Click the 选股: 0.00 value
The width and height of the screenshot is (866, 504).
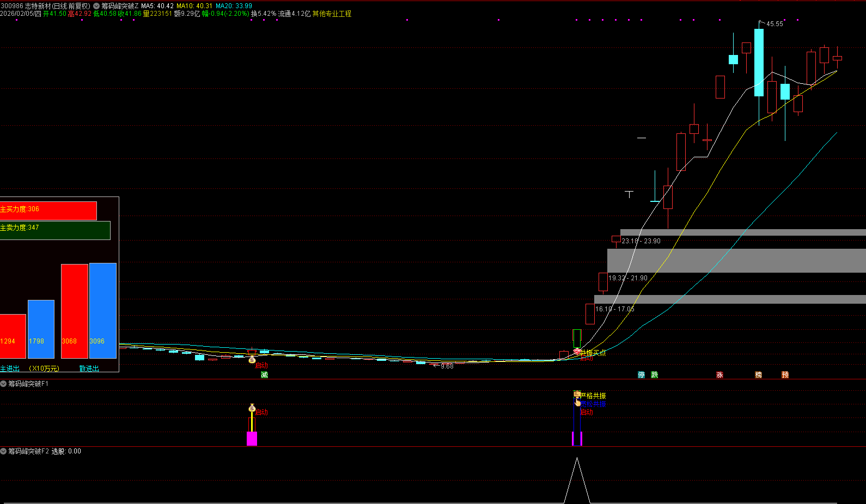[x=66, y=451]
